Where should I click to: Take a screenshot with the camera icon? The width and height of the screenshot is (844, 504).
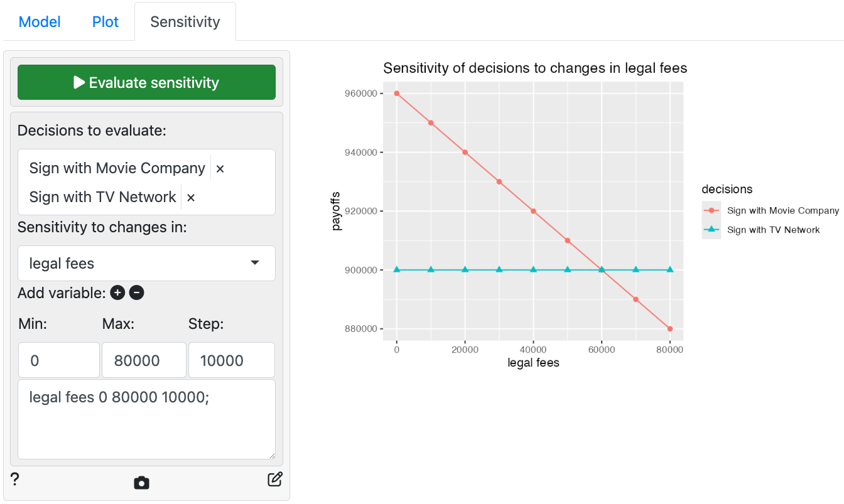(141, 482)
